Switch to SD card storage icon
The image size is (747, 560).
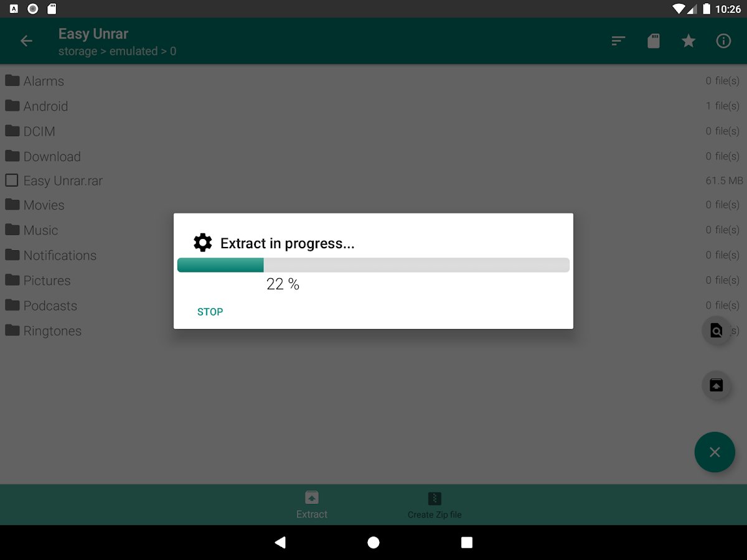coord(653,41)
